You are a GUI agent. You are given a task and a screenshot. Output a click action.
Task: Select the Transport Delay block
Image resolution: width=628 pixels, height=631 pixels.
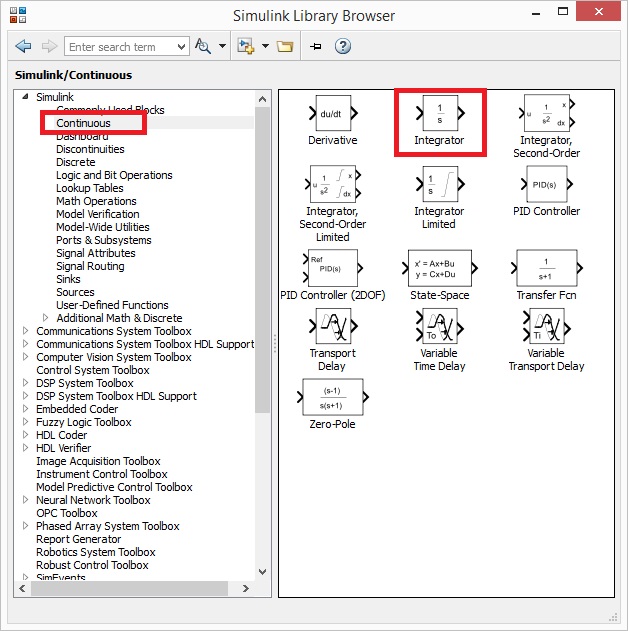[x=333, y=326]
